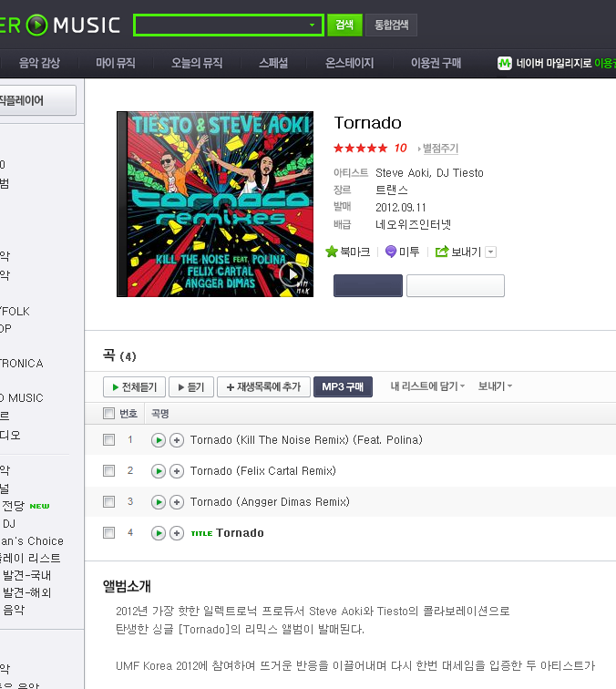
Task: Open artist link DJ Tiesto
Action: click(x=459, y=173)
